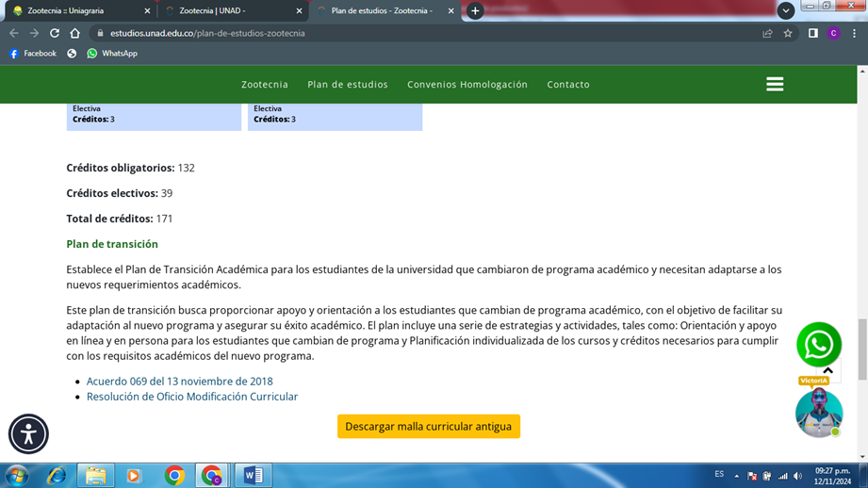
Task: Show hidden system tray icons
Action: tap(737, 476)
